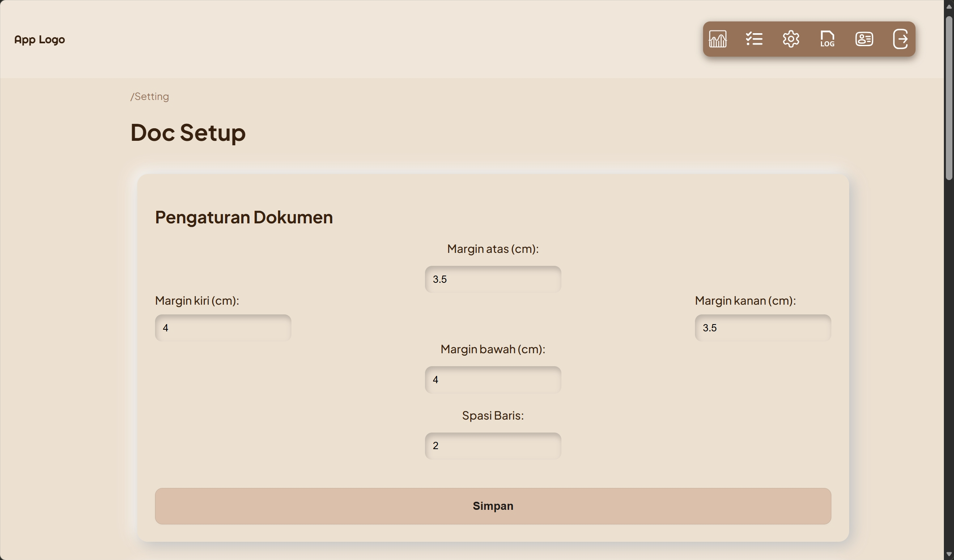Click the 'Spasi Baris:' label
954x560 pixels.
(493, 416)
